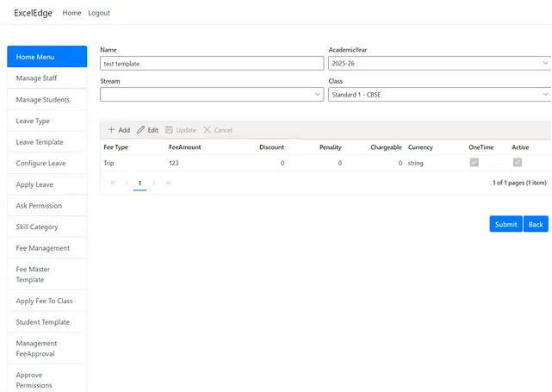552x392 pixels.
Task: Go to previous page pager arrow
Action: tap(127, 183)
